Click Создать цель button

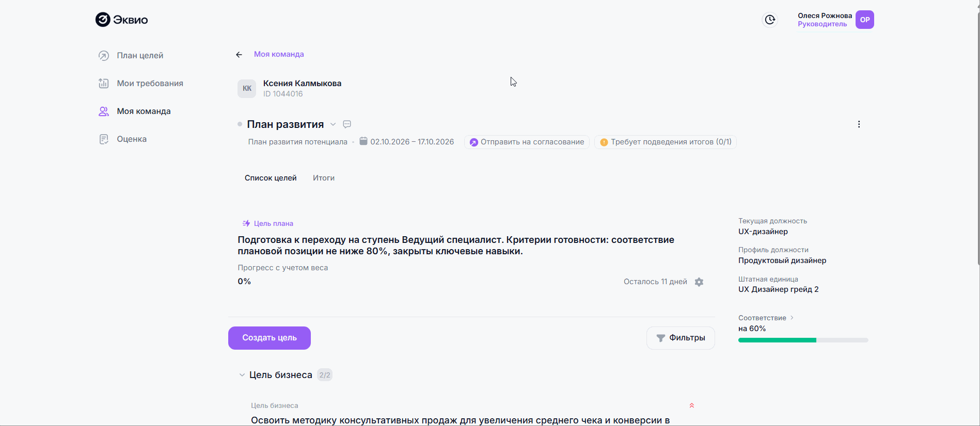click(270, 338)
